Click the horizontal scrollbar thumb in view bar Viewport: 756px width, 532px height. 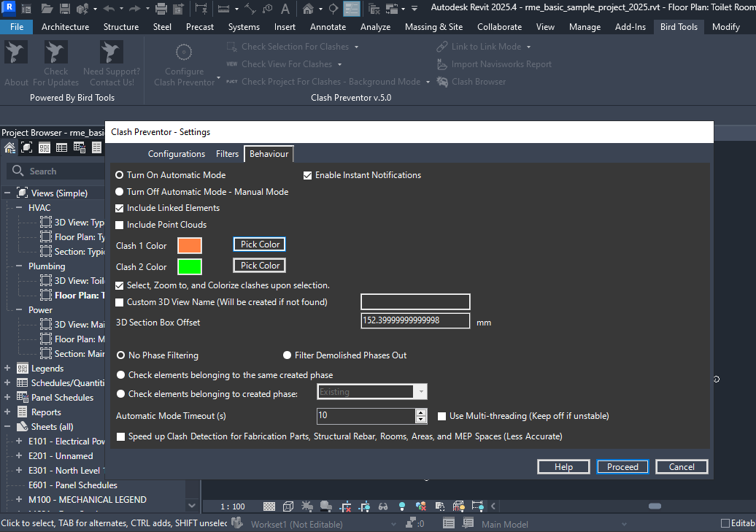655,506
